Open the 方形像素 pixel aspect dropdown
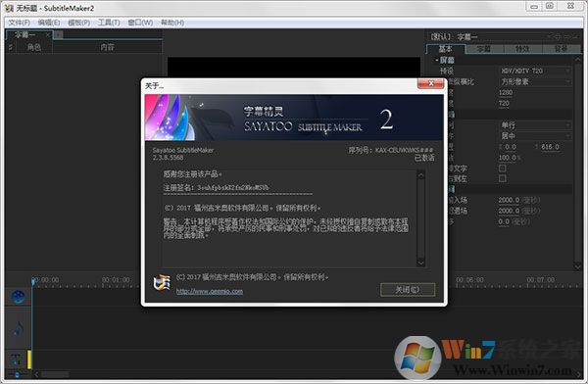This screenshot has height=384, width=588. (x=535, y=81)
